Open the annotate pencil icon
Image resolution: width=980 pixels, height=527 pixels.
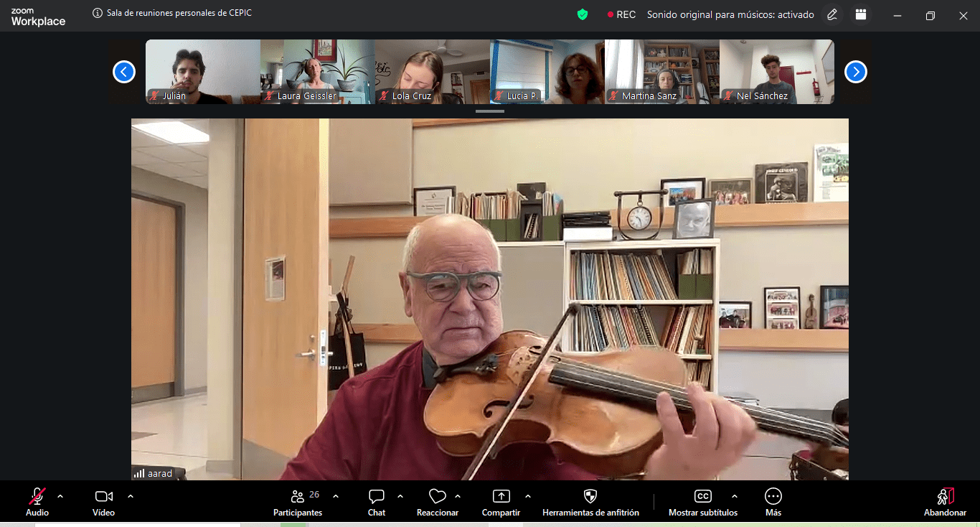coord(832,14)
